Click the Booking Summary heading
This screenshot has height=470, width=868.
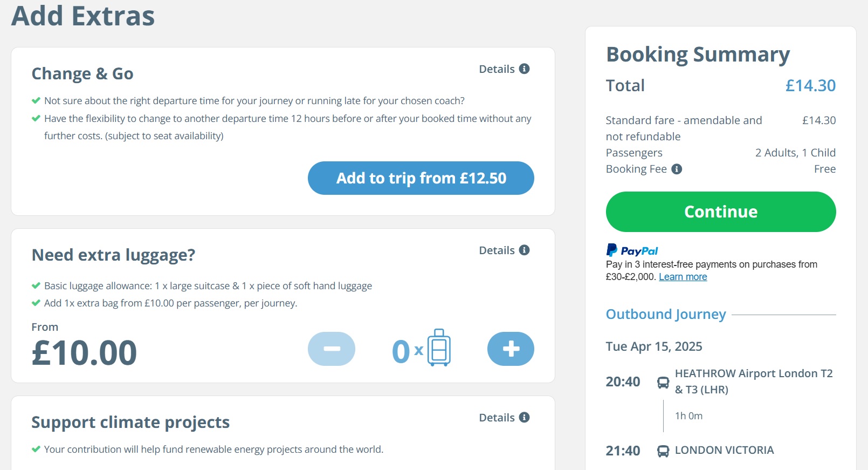click(x=698, y=55)
